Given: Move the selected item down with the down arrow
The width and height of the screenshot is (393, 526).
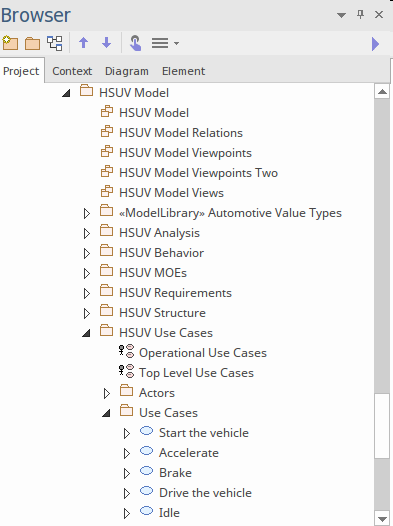Looking at the screenshot, I should [x=106, y=43].
